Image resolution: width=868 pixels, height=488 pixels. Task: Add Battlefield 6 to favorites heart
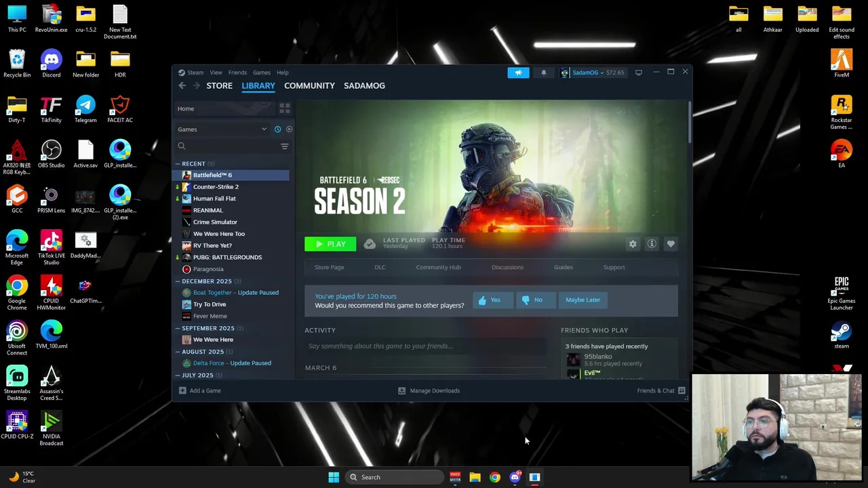[671, 244]
